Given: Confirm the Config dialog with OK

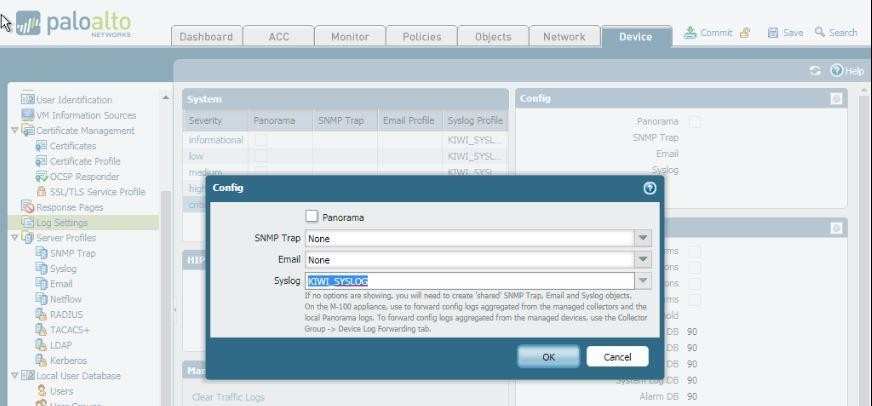Looking at the screenshot, I should [548, 357].
